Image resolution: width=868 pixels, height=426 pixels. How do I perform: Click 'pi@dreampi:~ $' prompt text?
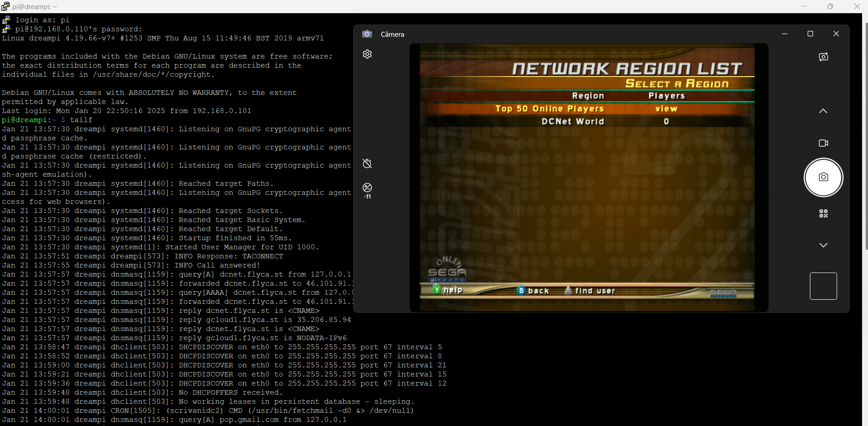click(34, 120)
